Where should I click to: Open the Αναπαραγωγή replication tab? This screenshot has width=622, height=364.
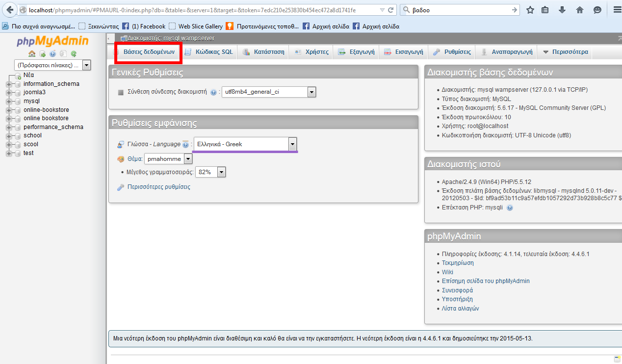[x=506, y=52]
